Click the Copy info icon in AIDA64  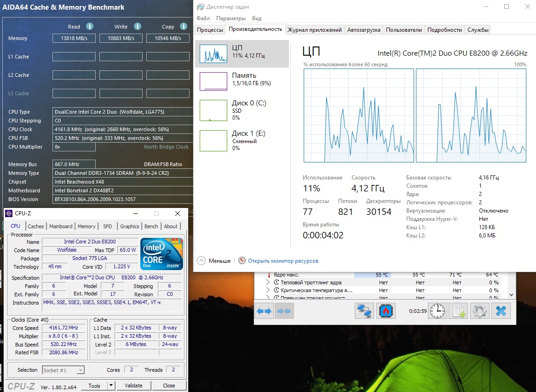click(x=184, y=26)
